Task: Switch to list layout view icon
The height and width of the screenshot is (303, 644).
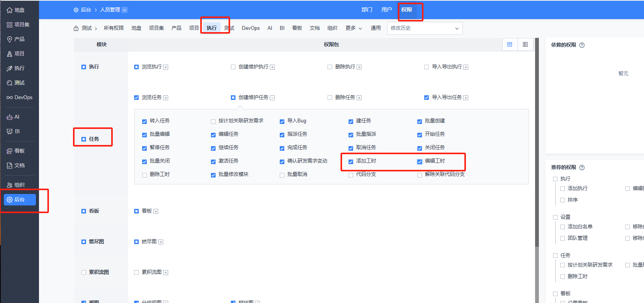Action: tap(509, 45)
